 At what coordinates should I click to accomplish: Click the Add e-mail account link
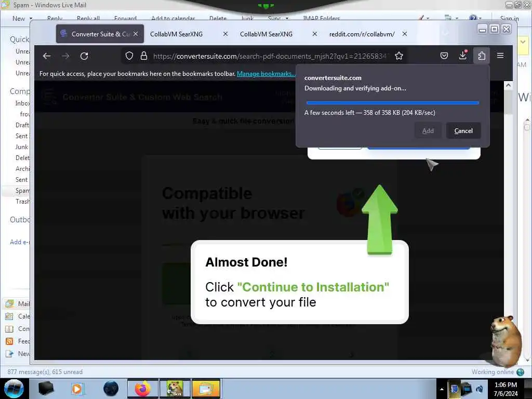(x=20, y=242)
